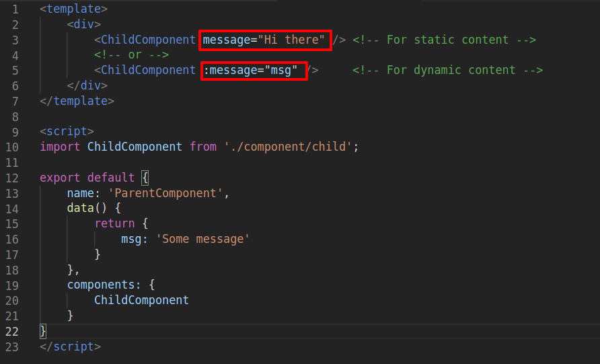Click the 'Hi there' string value
600x364 pixels.
point(291,40)
